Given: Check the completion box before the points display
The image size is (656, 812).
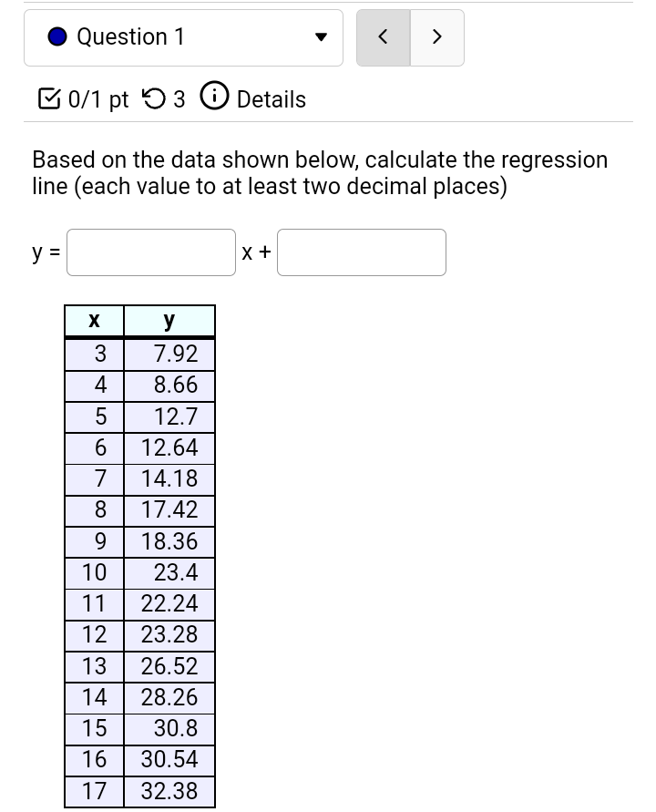Looking at the screenshot, I should click(48, 98).
